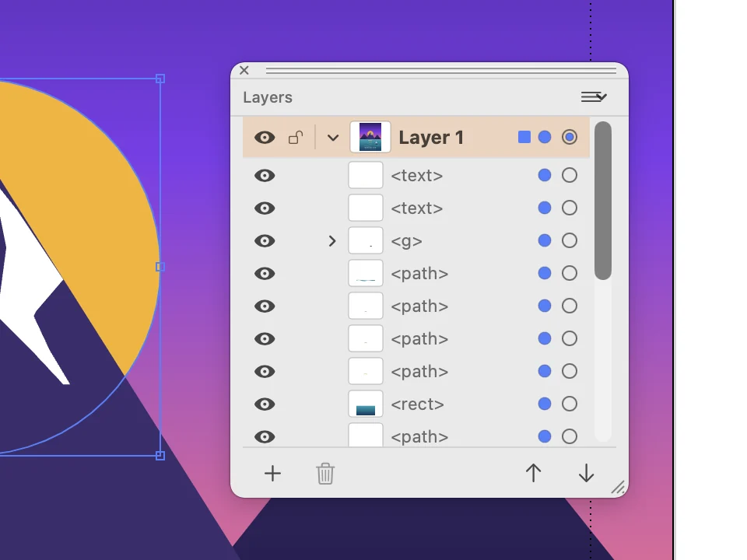Hide the <text> item directly below Layer 1
This screenshot has height=560, width=747.
click(265, 176)
